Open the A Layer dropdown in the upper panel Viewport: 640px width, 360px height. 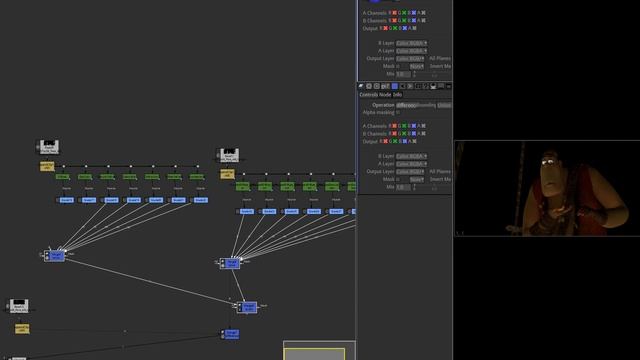411,51
